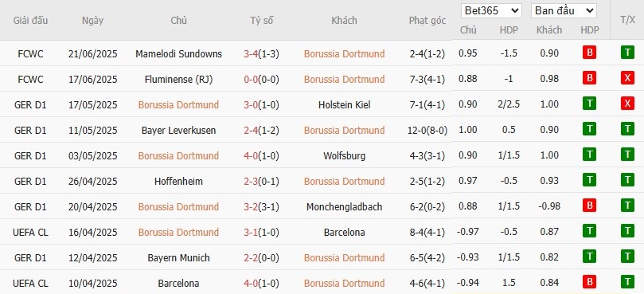Click green T badge in 21/06/2025 T/X column
644x294 pixels.
click(x=627, y=53)
